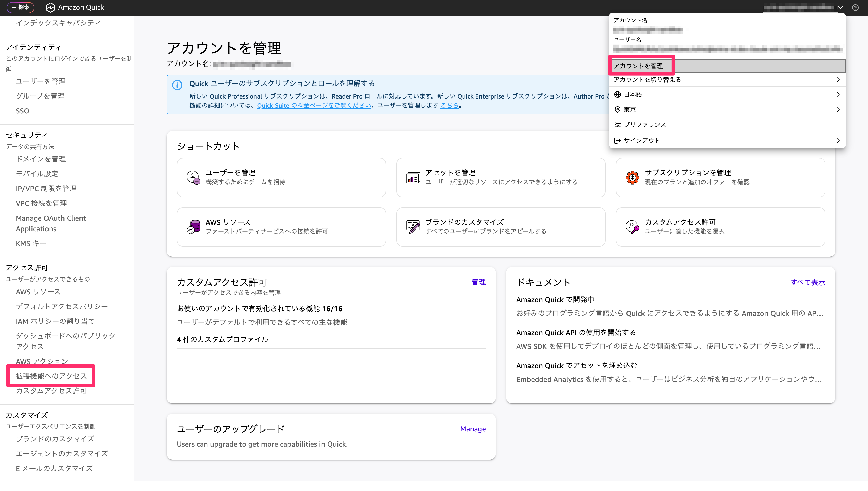Open IAM ポリシーの割り当て in the sidebar
Viewport: 868px width, 491px height.
(x=55, y=321)
